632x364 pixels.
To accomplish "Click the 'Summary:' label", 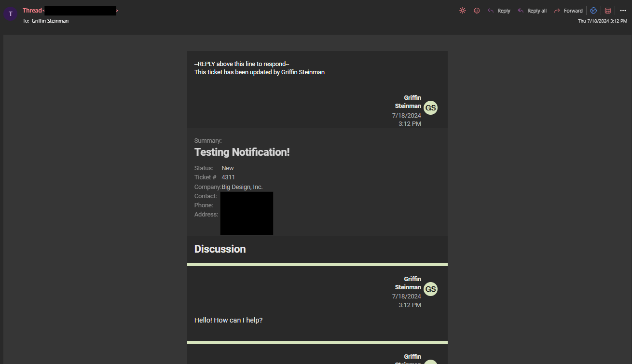I will 208,141.
